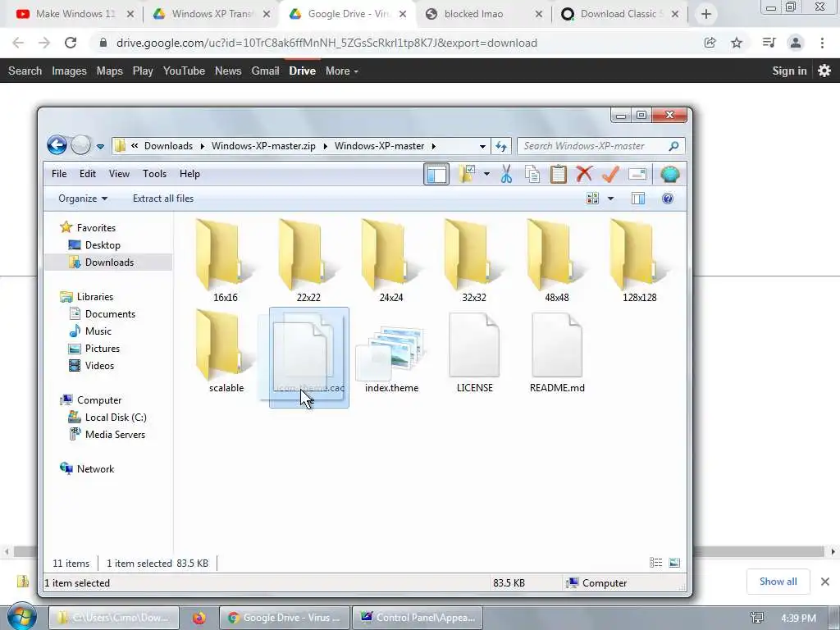Open the Tools menu in Explorer
The height and width of the screenshot is (630, 840).
click(154, 174)
